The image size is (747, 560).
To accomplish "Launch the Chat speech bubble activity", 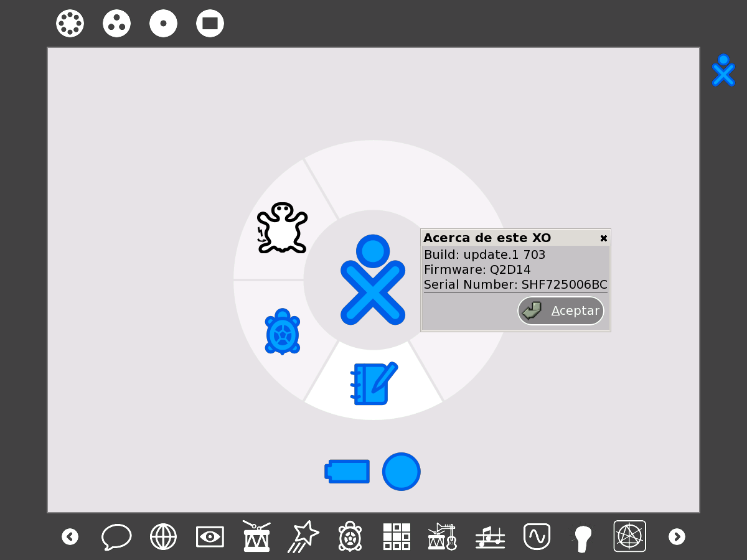I will coord(116,536).
